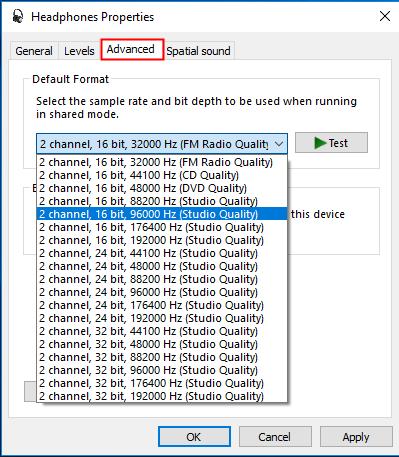Click the Apply button
The width and height of the screenshot is (399, 457).
[x=356, y=437]
